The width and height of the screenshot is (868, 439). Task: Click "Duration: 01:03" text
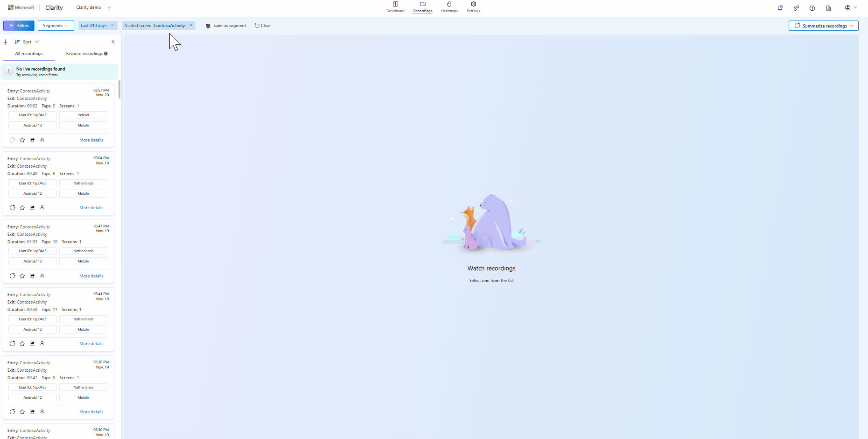pos(22,242)
